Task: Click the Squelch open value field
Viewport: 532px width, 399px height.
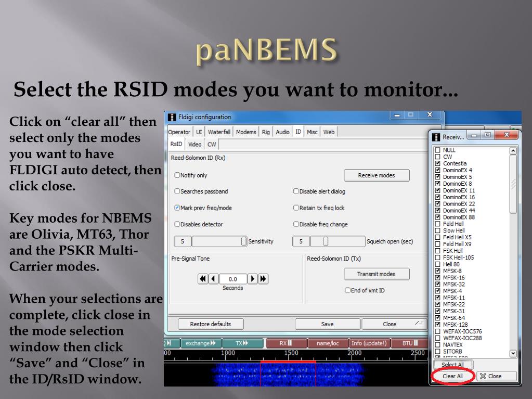Action: 301,241
